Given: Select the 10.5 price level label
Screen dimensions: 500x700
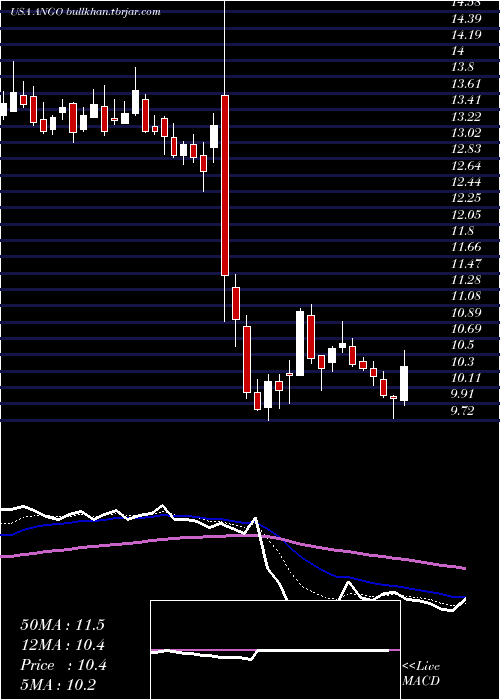Looking at the screenshot, I should pos(464,346).
